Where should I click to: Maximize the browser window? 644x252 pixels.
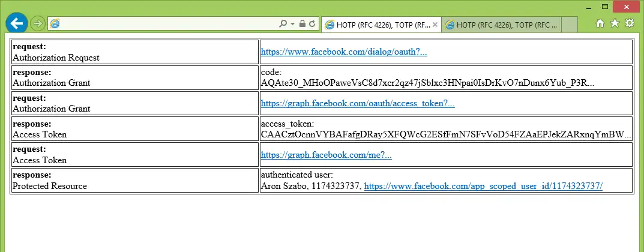(604, 7)
